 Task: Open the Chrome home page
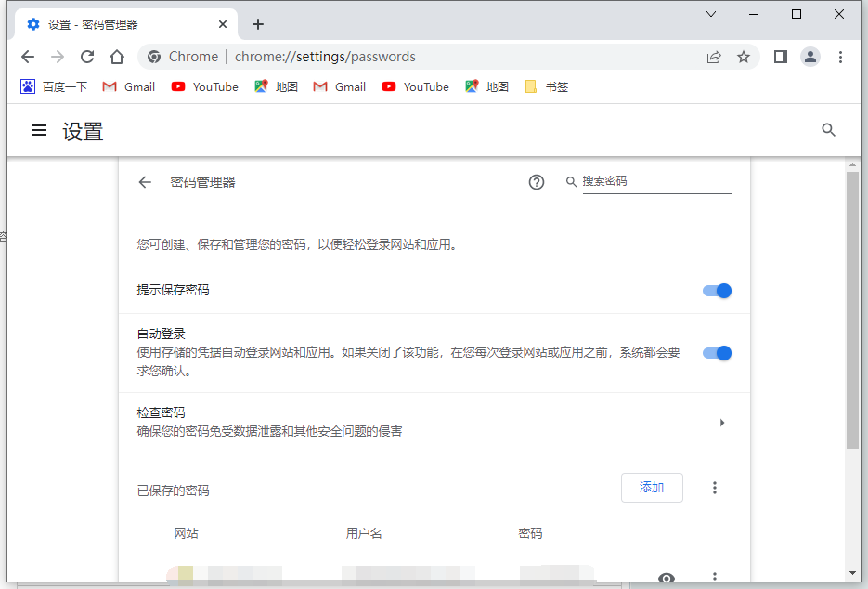click(x=117, y=57)
